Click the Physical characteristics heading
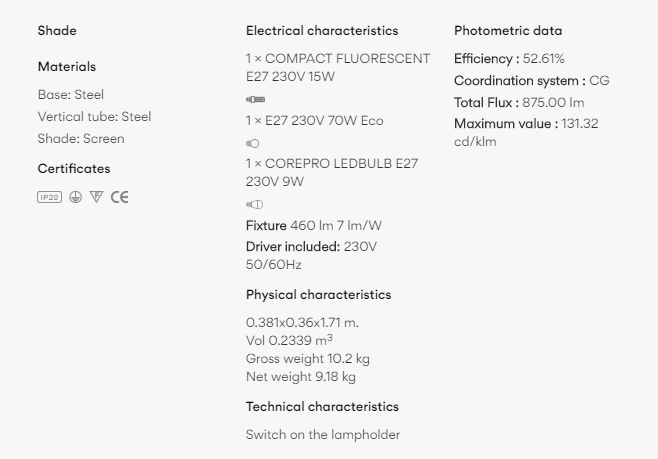Viewport: 658px width, 459px height. (318, 295)
